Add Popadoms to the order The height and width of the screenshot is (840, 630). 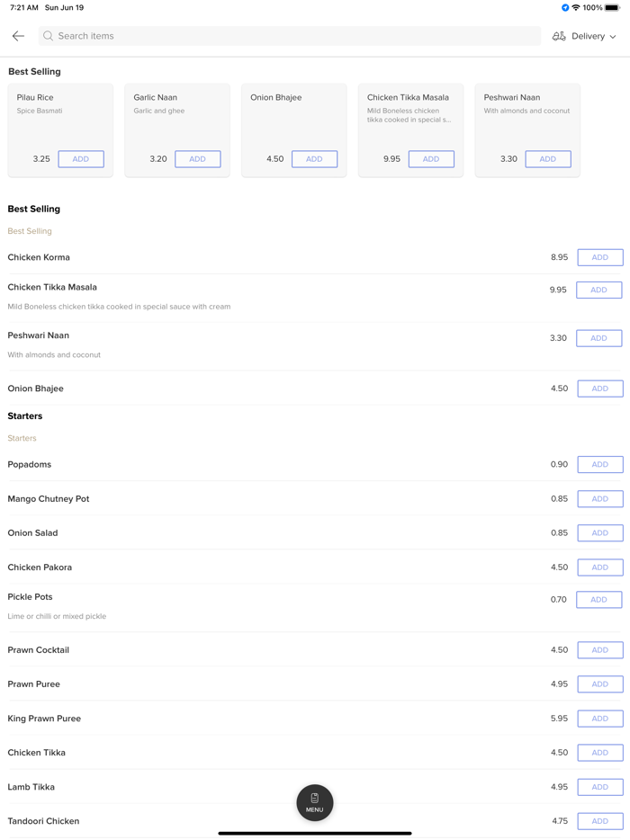point(599,465)
